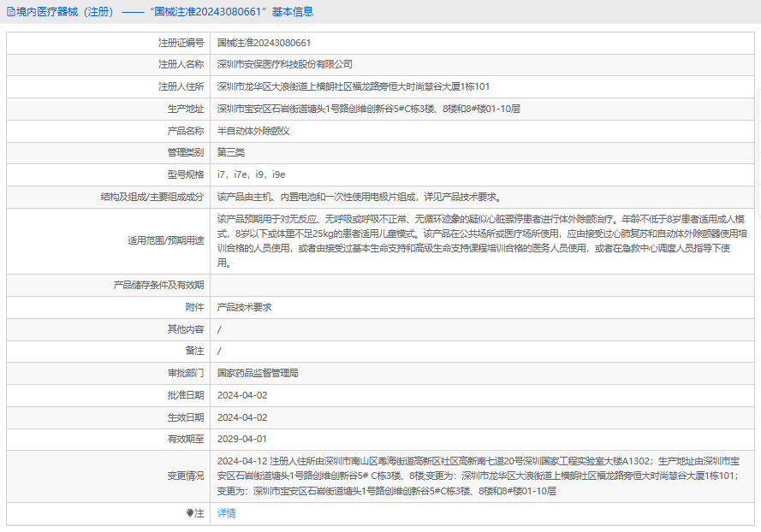Screen dimensions: 761x532
Task: Click the 备注 label
Action: click(194, 351)
